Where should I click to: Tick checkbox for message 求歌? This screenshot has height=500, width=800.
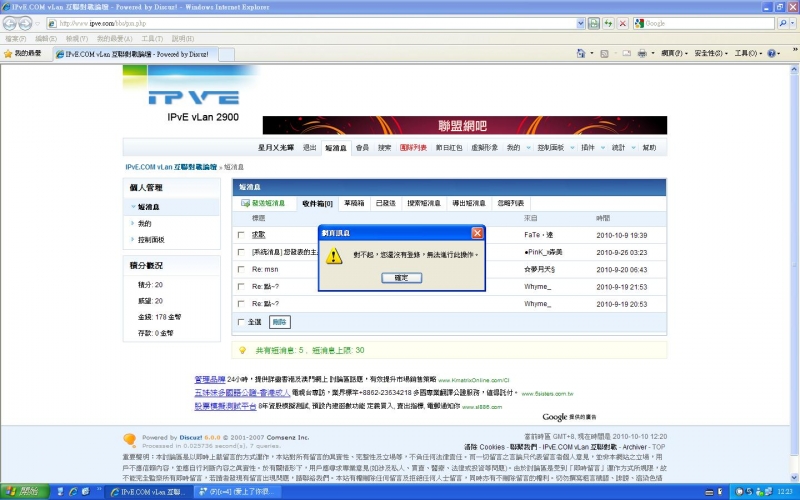(x=241, y=235)
